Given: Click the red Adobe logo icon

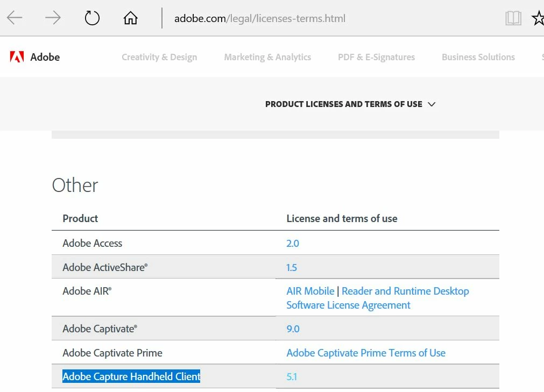Looking at the screenshot, I should [x=17, y=57].
